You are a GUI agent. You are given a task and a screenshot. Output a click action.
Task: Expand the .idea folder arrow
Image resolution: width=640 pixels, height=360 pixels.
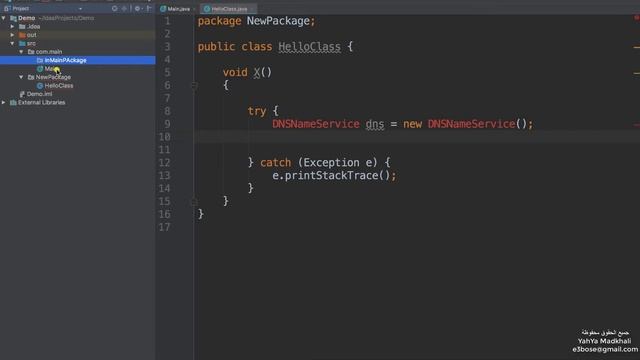[12, 27]
